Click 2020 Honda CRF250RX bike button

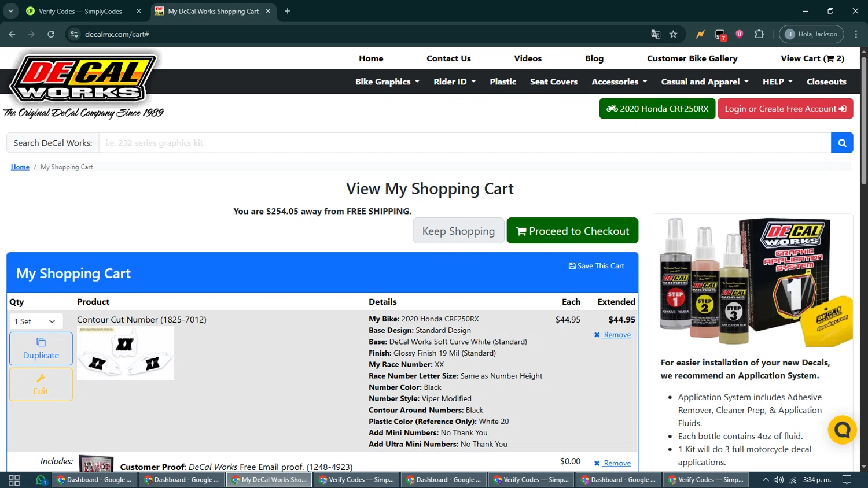[x=657, y=109]
